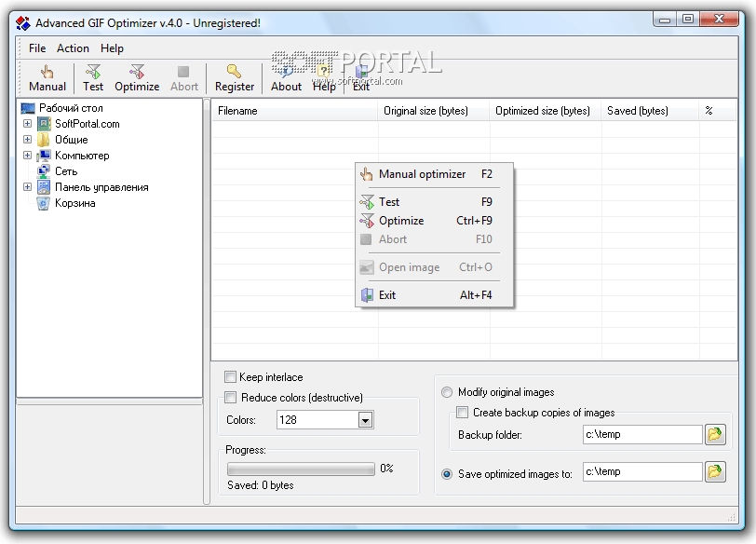Click the Корзина recycle bin icon
The image size is (756, 544).
pos(44,203)
